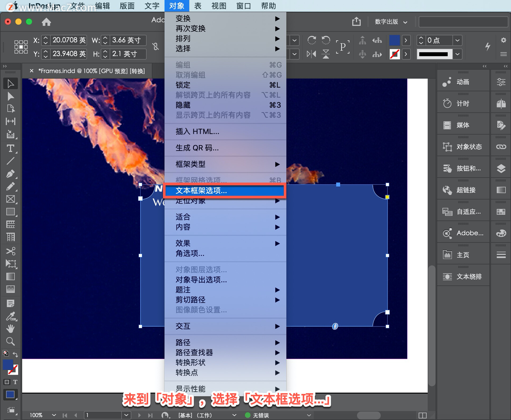Toggle formatting affects container button
Screen dimensions: 511x420
click(x=7, y=382)
